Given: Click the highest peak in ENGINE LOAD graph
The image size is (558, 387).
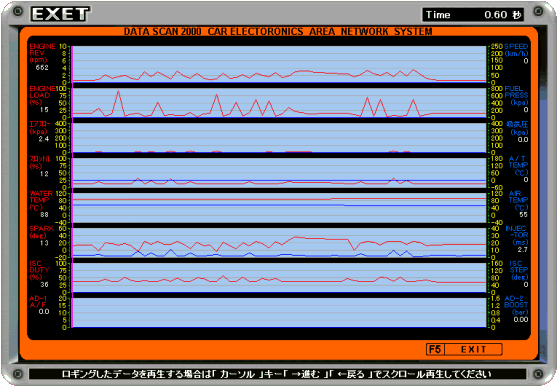Looking at the screenshot, I should pyautogui.click(x=119, y=91).
